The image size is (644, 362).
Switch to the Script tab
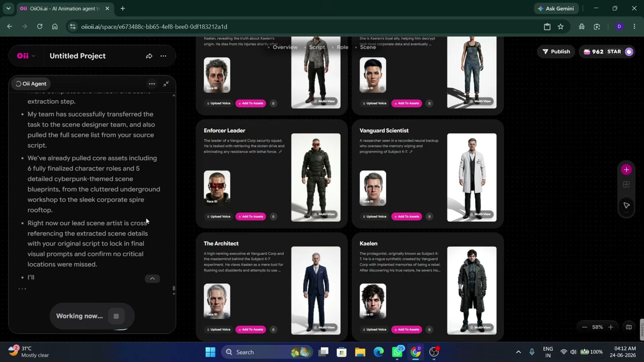point(317,47)
